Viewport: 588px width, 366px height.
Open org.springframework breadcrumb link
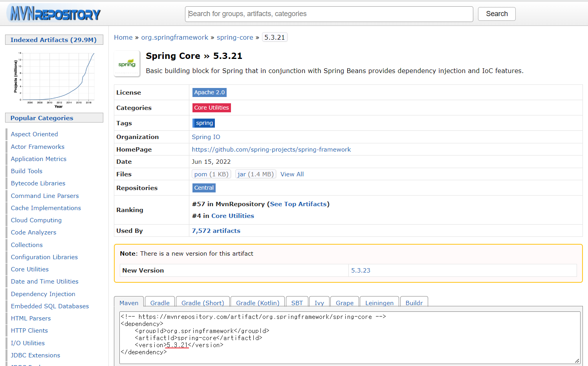(175, 37)
